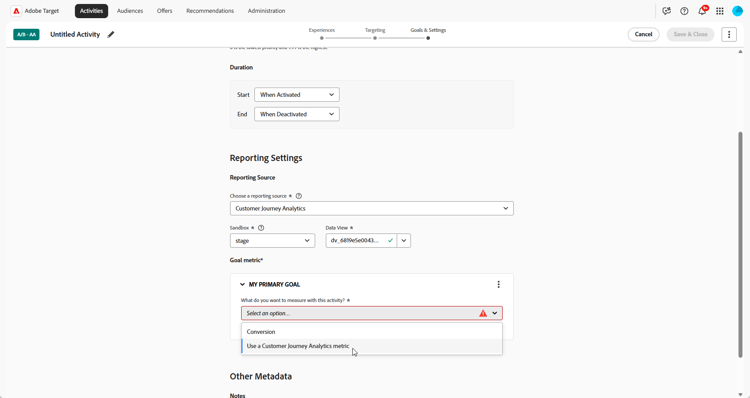Open the End duration dropdown
Viewport: 750px width, 398px height.
point(297,114)
